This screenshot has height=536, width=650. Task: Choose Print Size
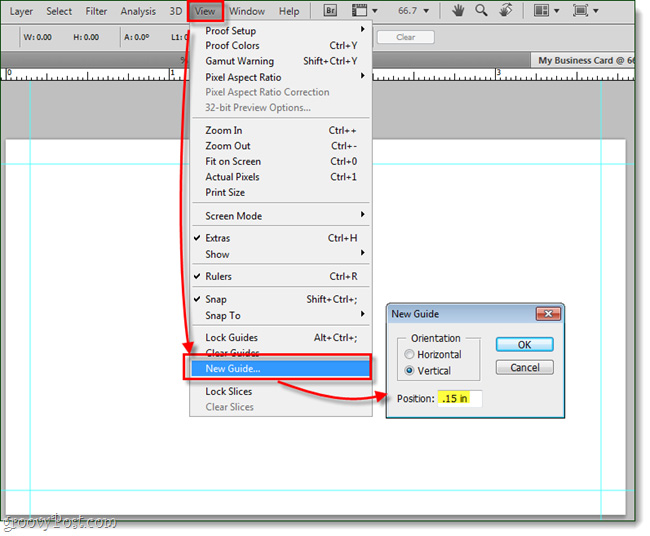tap(281, 192)
